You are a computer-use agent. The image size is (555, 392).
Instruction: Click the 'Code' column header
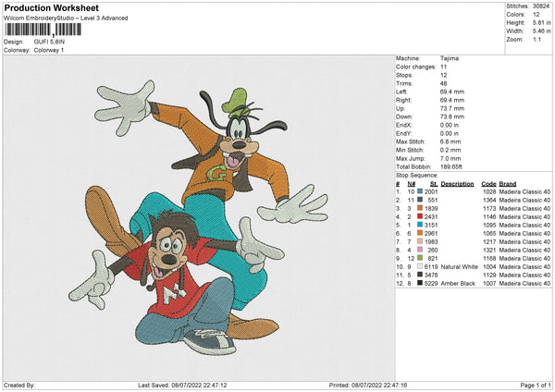488,184
